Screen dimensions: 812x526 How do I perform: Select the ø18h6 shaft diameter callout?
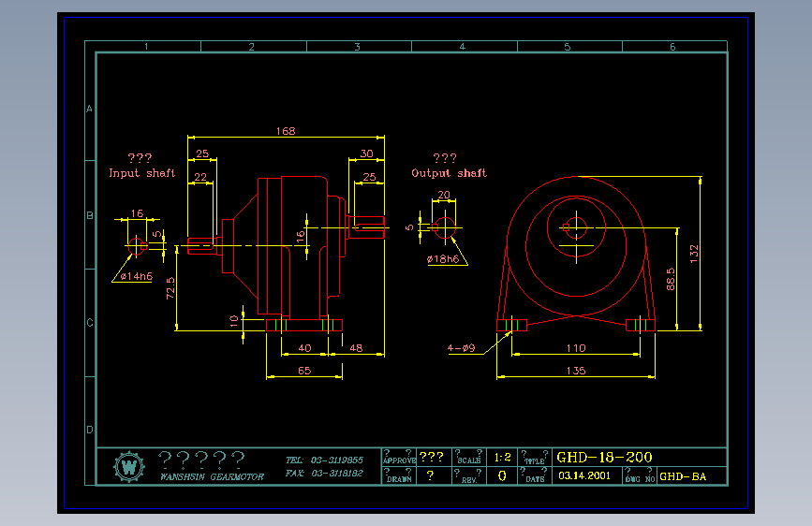coord(443,259)
